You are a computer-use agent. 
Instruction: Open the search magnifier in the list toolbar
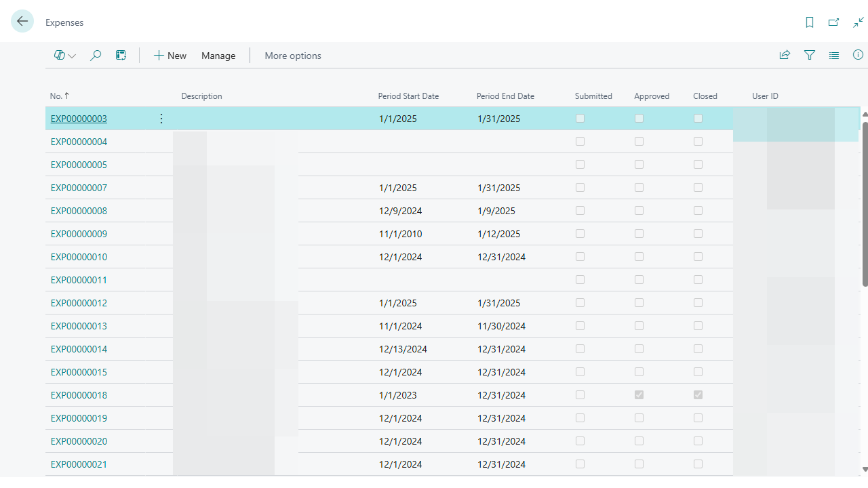point(96,56)
